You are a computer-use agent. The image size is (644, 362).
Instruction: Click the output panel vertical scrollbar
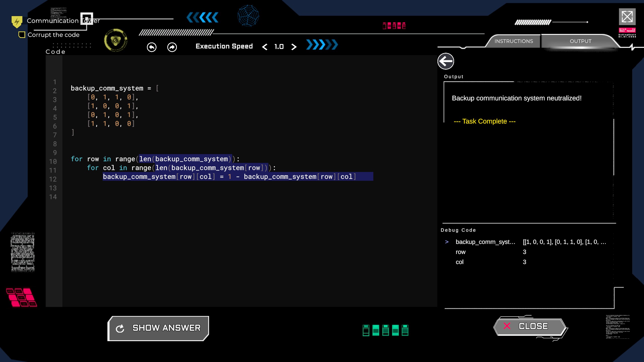point(614,147)
